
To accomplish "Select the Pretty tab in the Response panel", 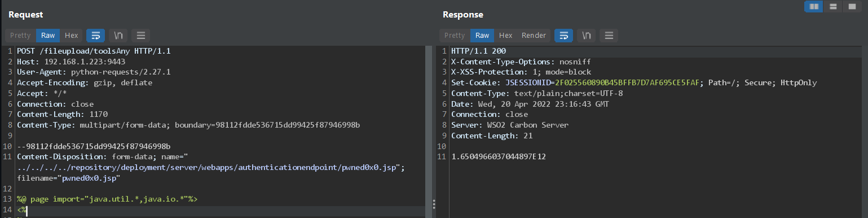I will pos(455,35).
